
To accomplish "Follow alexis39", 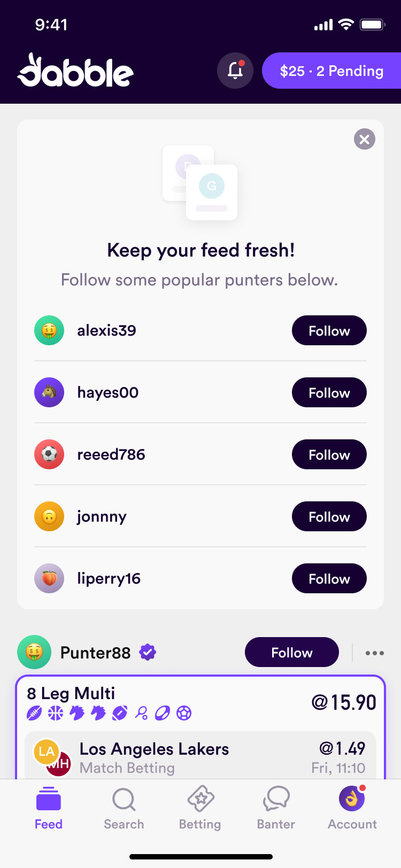I will [x=329, y=330].
